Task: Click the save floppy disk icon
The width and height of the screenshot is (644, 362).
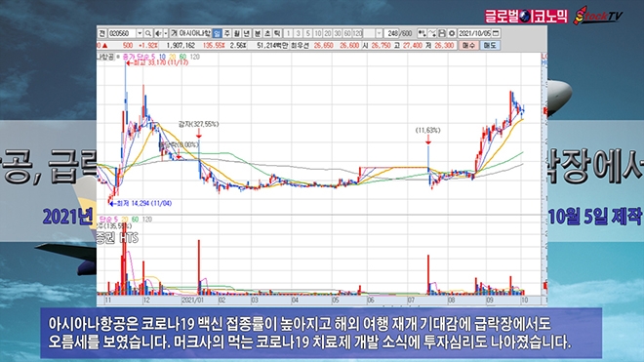Action: tap(442, 33)
